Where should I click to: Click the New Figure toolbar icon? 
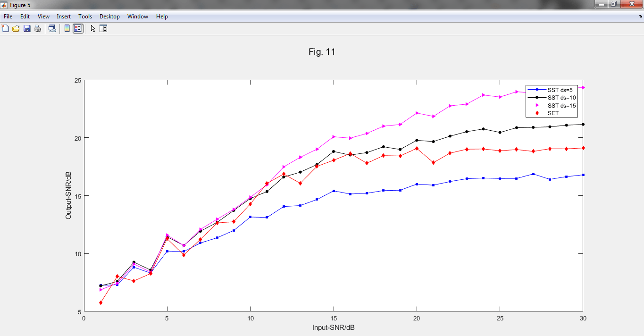point(5,28)
